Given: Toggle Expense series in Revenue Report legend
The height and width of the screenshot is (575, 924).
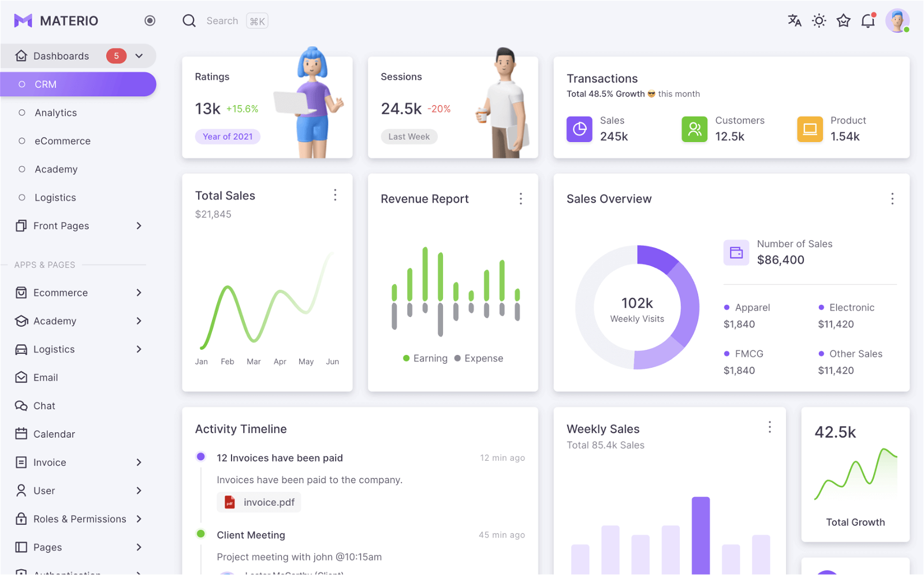Looking at the screenshot, I should (x=479, y=359).
